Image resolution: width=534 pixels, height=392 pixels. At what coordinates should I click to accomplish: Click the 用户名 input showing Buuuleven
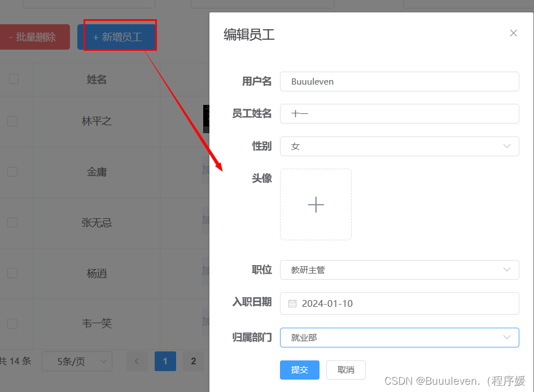(x=399, y=81)
